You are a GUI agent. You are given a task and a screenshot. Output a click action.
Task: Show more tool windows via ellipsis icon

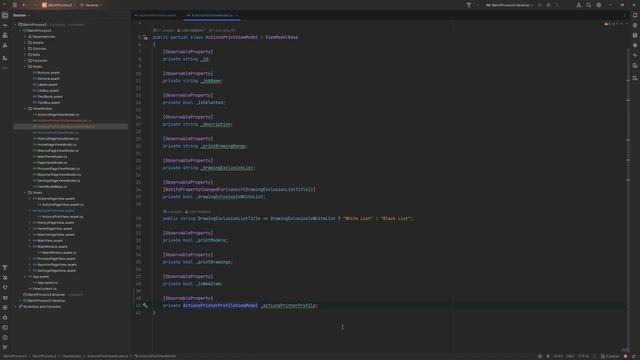[x=5, y=68]
